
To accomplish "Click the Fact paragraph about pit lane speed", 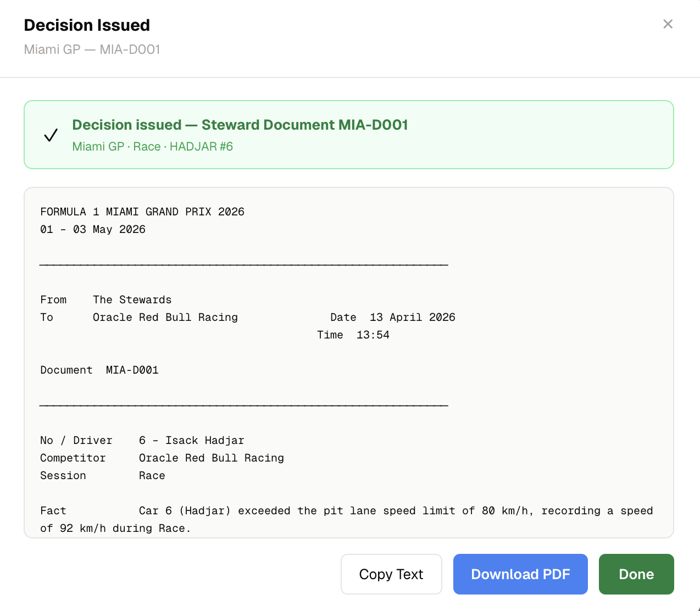I will [346, 519].
